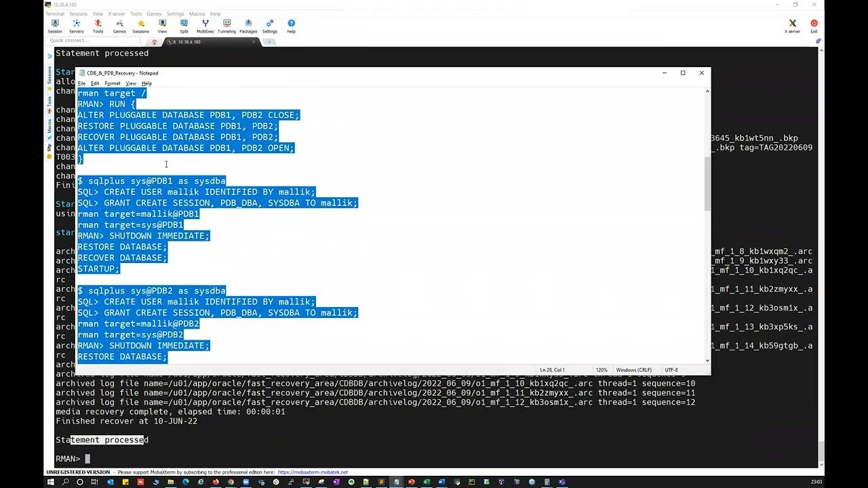Open the Servers toolbar icon
Viewport: 868px width, 488px height.
[x=77, y=26]
